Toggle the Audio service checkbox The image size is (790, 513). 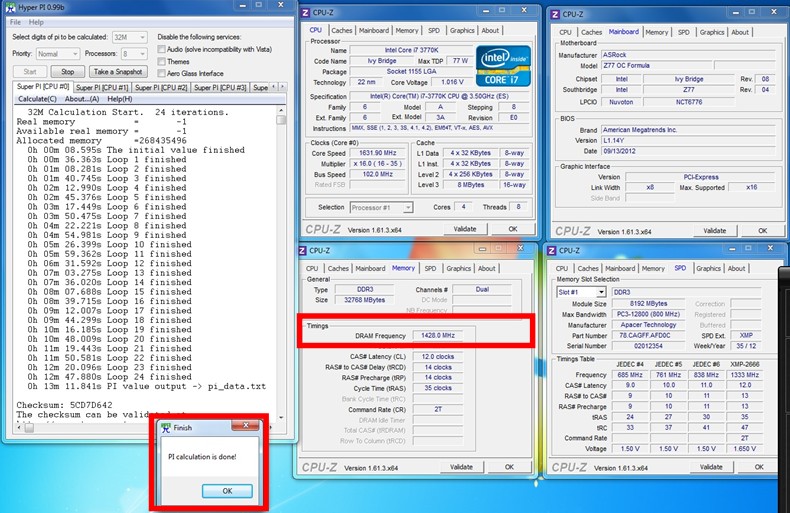pyautogui.click(x=162, y=49)
